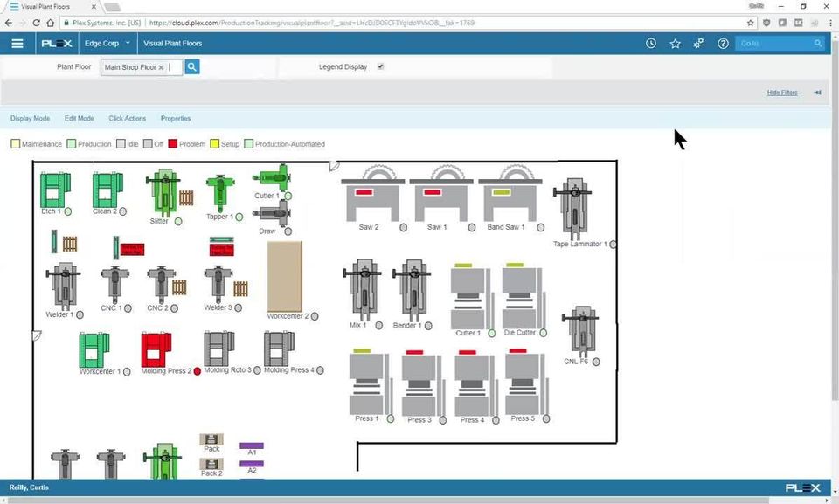Viewport: 839px width, 504px height.
Task: Click the Press 5 status circle
Action: [x=545, y=419]
